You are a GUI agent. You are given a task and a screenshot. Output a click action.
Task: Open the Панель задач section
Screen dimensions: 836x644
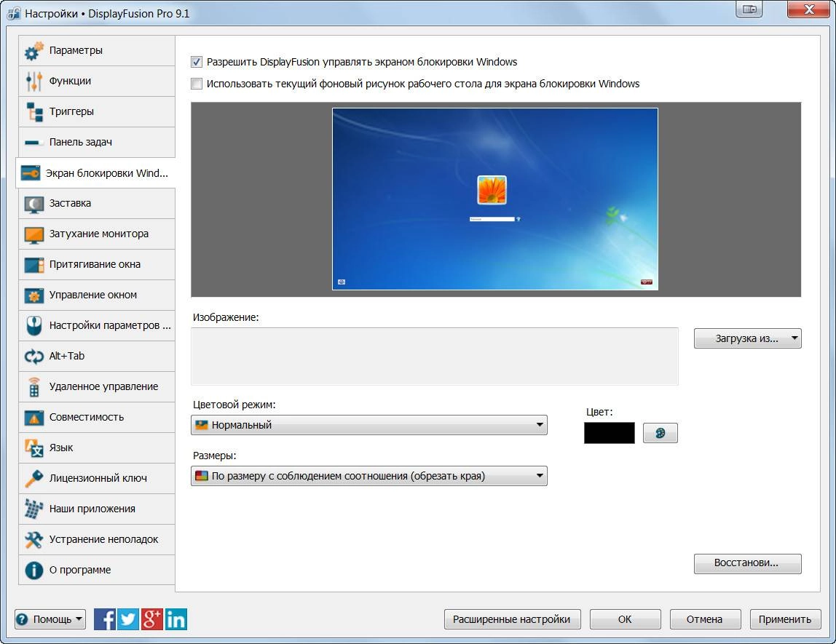(x=97, y=142)
